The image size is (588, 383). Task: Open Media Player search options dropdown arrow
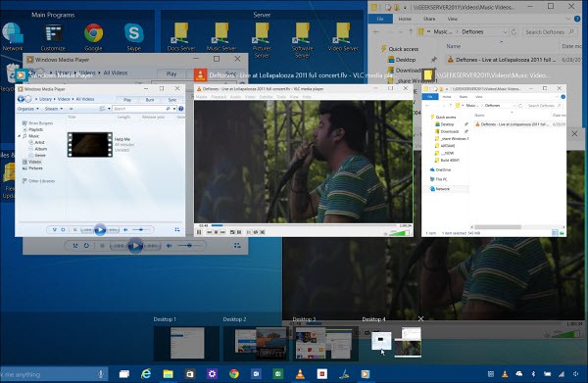174,109
